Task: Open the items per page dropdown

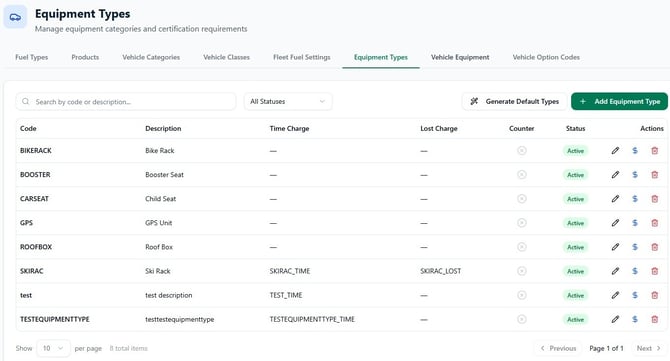Action: click(53, 348)
